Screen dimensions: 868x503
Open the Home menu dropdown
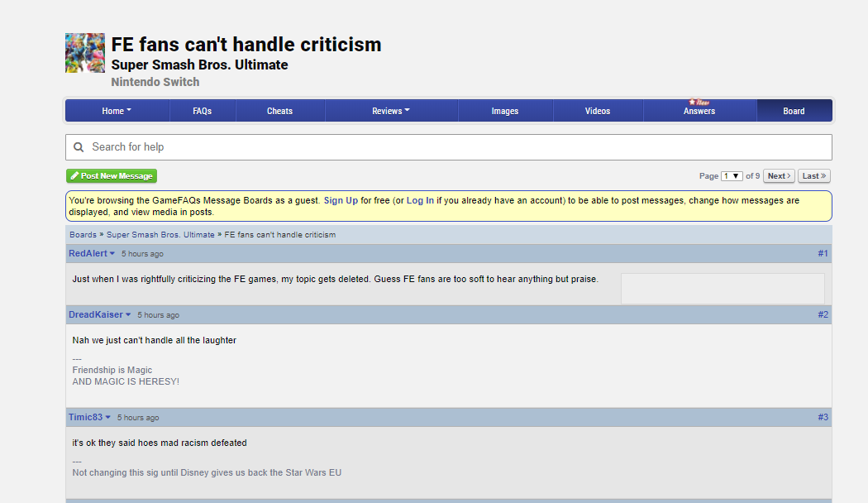coord(117,111)
